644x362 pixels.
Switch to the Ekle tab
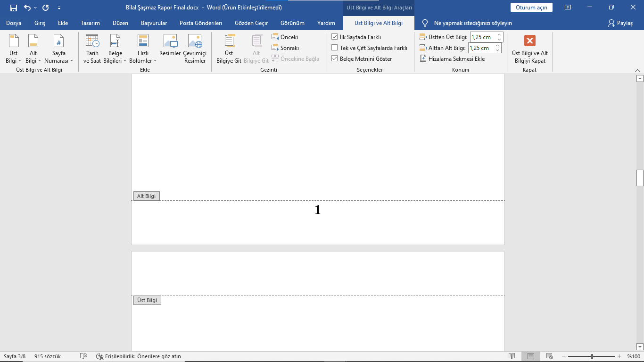(x=63, y=23)
